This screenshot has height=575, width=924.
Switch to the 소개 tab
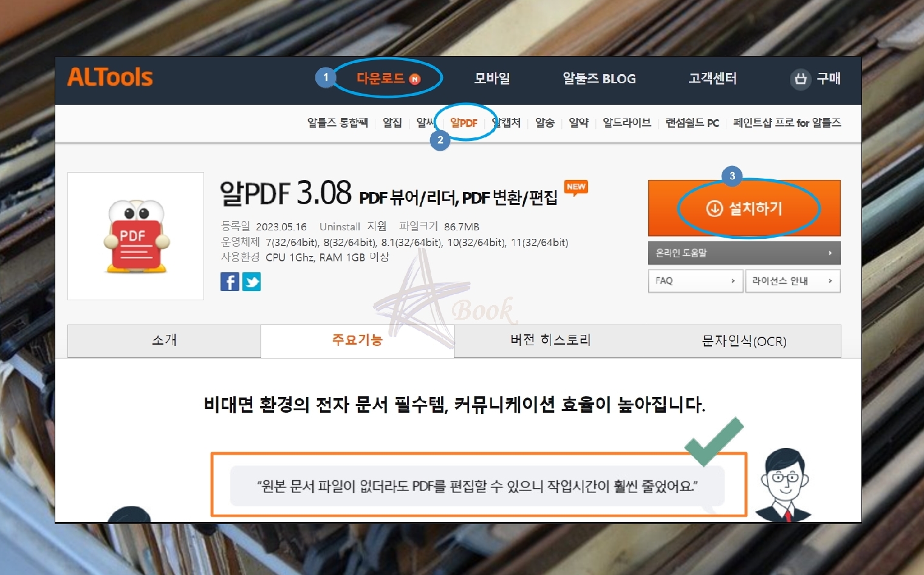[x=164, y=340]
